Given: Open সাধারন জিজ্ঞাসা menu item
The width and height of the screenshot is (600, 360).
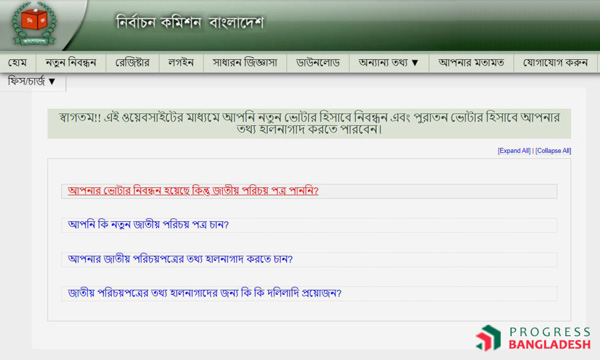Looking at the screenshot, I should pos(245,62).
